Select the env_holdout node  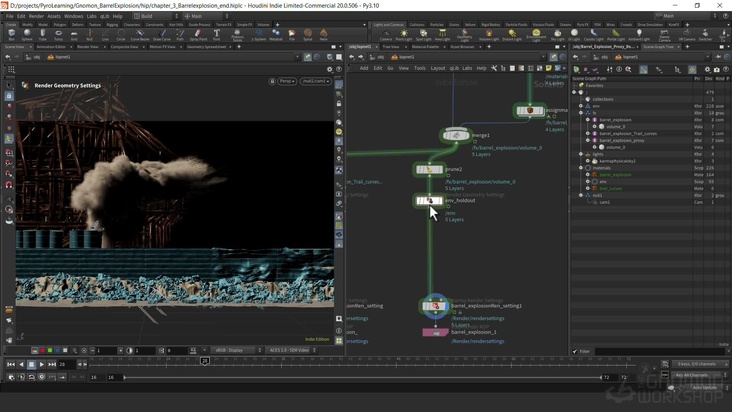coord(429,201)
